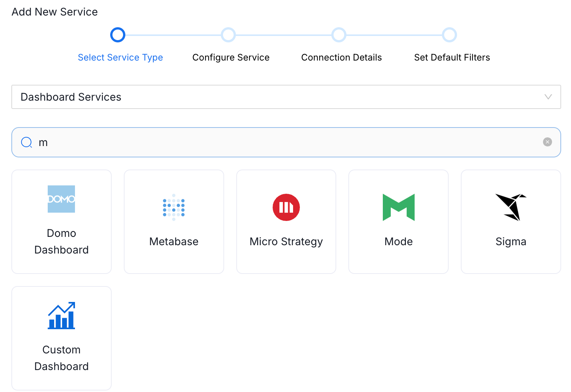Click the Custom Dashboard chart icon

pos(61,316)
